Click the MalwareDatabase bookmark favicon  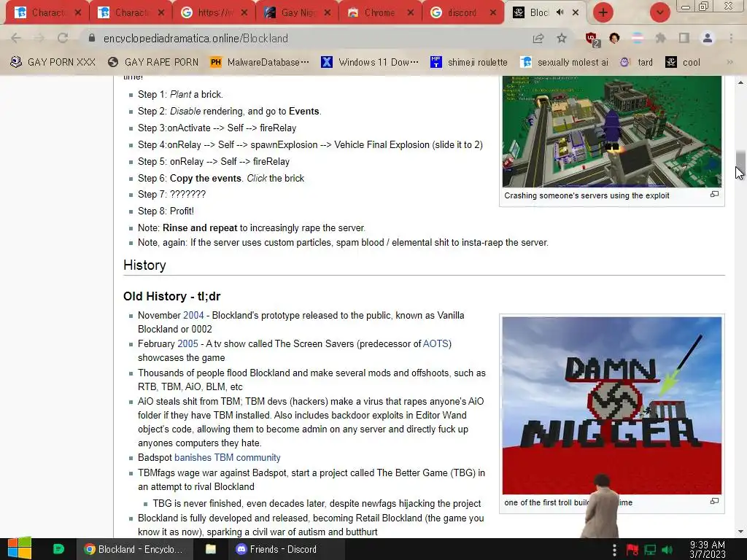(x=216, y=62)
